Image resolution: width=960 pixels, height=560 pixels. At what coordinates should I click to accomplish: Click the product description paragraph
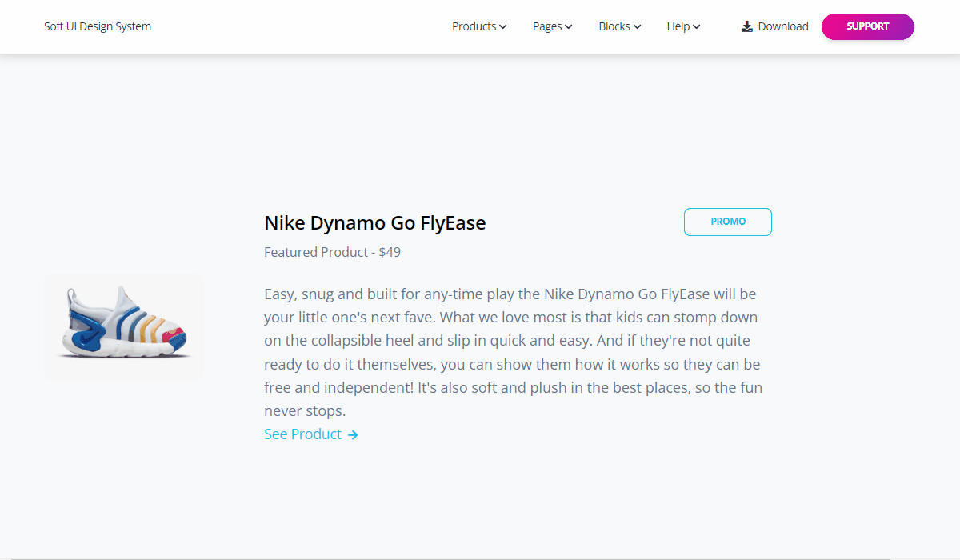(x=514, y=352)
